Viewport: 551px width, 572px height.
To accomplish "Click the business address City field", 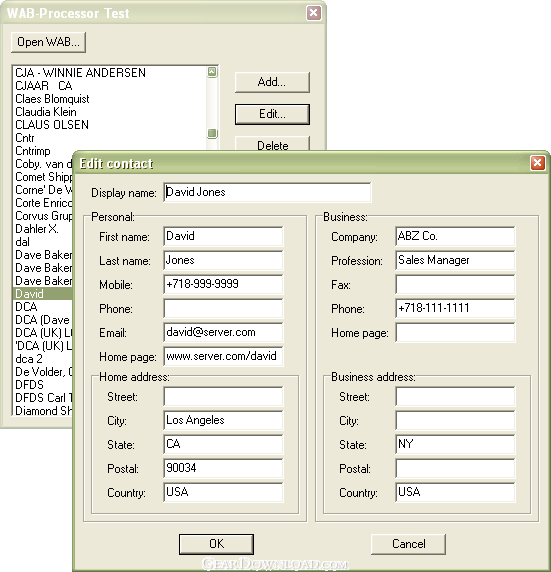I will [455, 421].
